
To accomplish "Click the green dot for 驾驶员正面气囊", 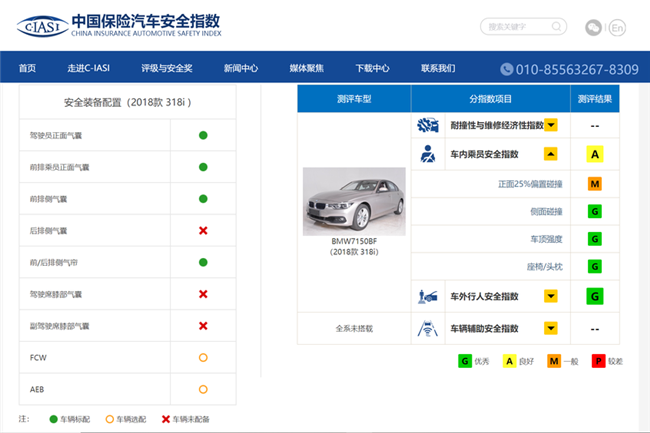I will pyautogui.click(x=203, y=135).
